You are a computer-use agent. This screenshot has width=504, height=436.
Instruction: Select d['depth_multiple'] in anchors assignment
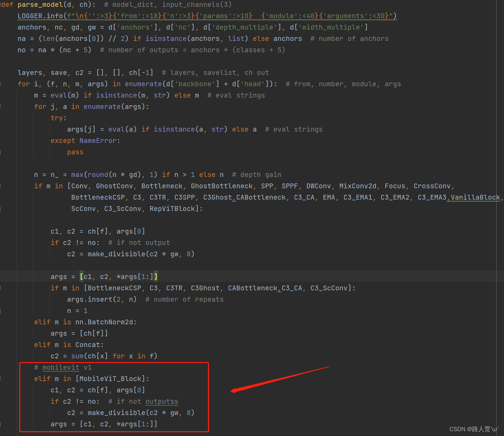pos(242,27)
